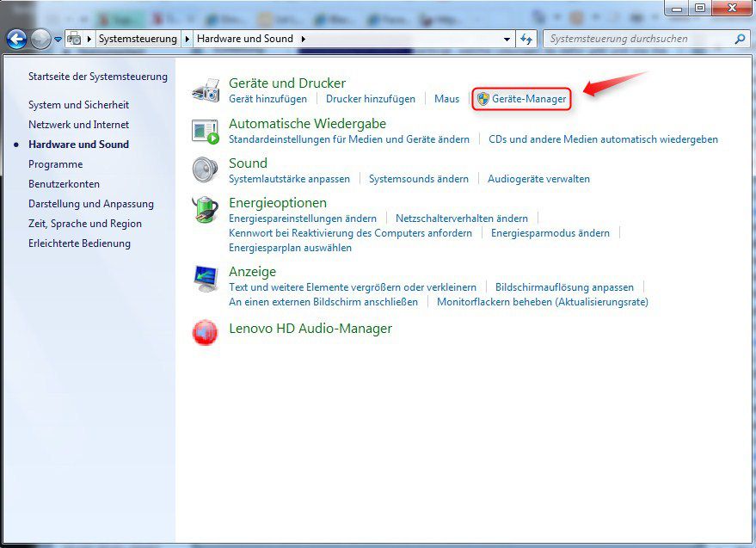Open the Lenovo HD Audio-Manager
This screenshot has height=548, width=756.
click(310, 328)
